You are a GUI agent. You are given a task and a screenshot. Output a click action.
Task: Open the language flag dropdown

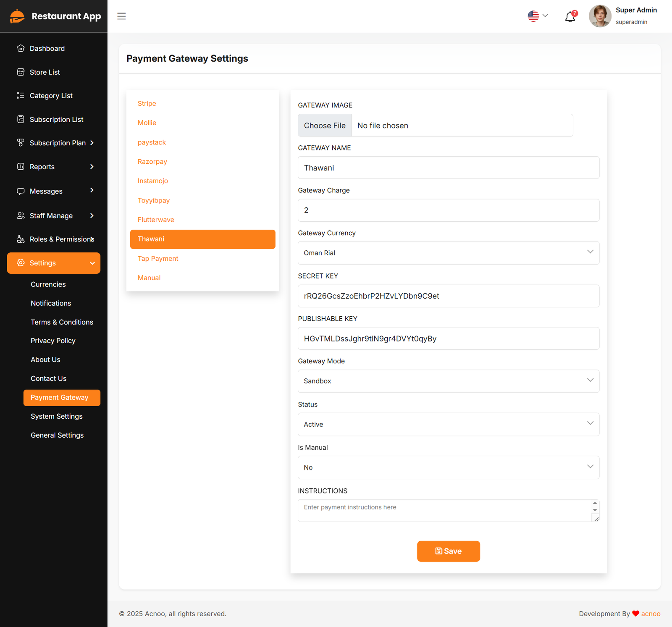[538, 16]
